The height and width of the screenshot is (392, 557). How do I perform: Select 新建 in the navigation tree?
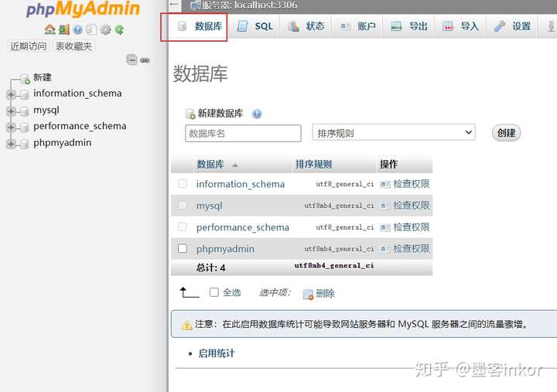(x=43, y=77)
